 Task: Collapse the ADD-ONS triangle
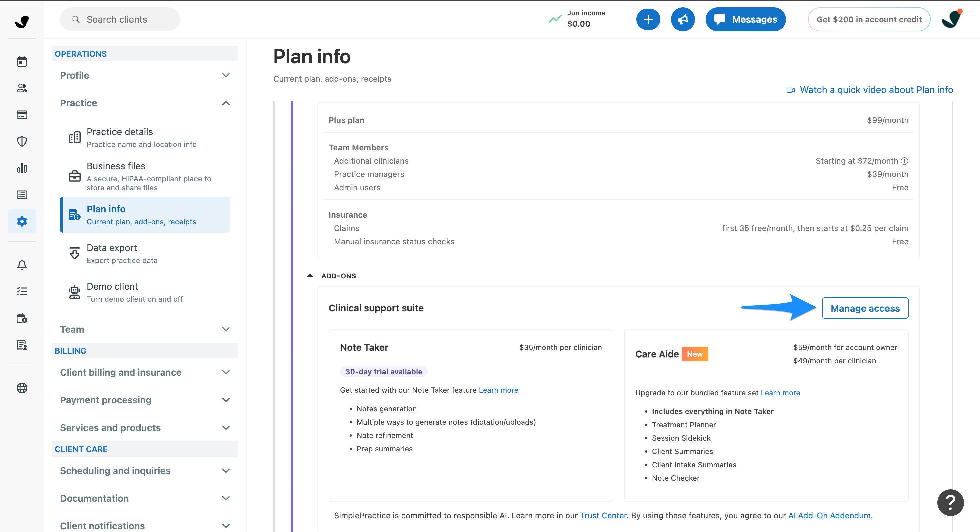[x=310, y=276]
